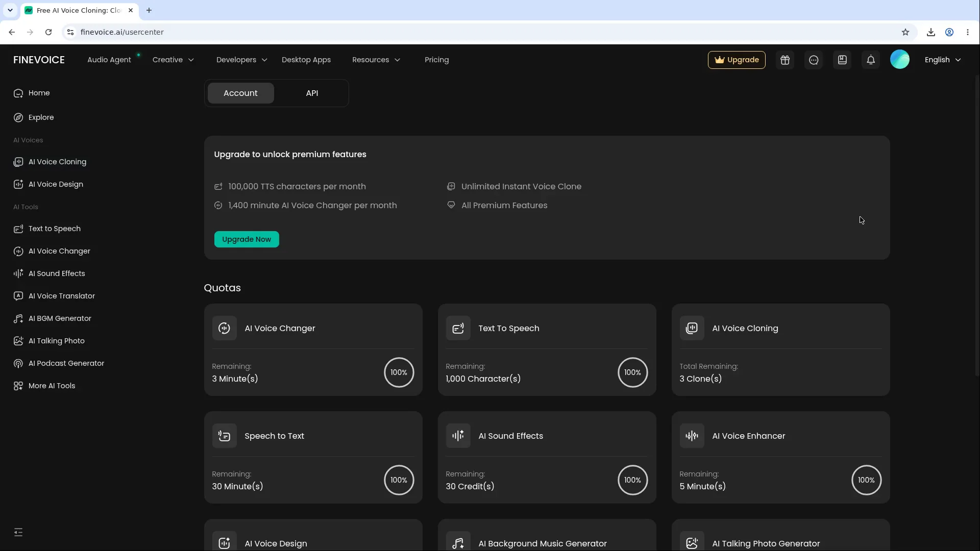This screenshot has height=551, width=980.
Task: Open Desktop Apps in top navigation
Action: 306,60
